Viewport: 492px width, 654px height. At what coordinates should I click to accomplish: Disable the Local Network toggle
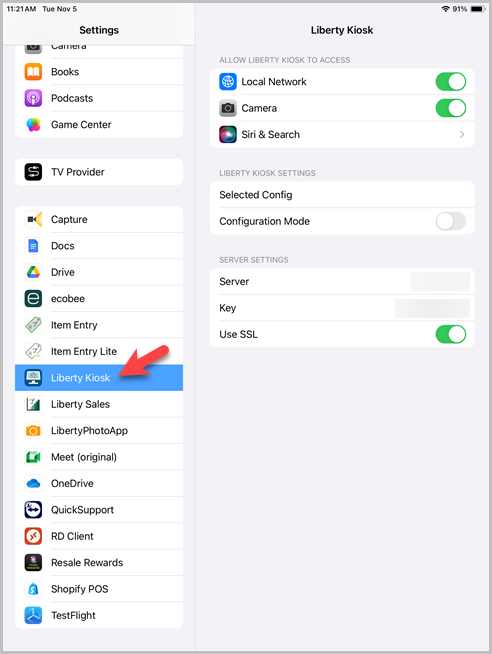pyautogui.click(x=451, y=82)
